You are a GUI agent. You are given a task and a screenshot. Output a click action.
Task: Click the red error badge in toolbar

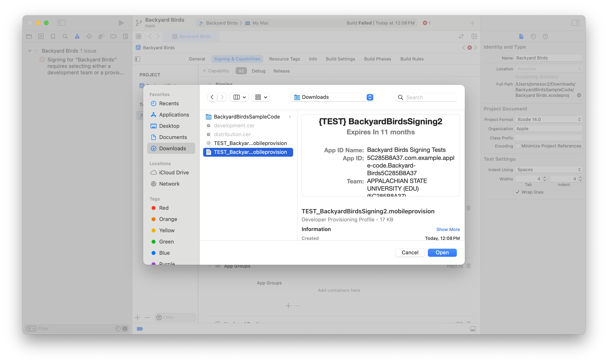click(x=427, y=23)
